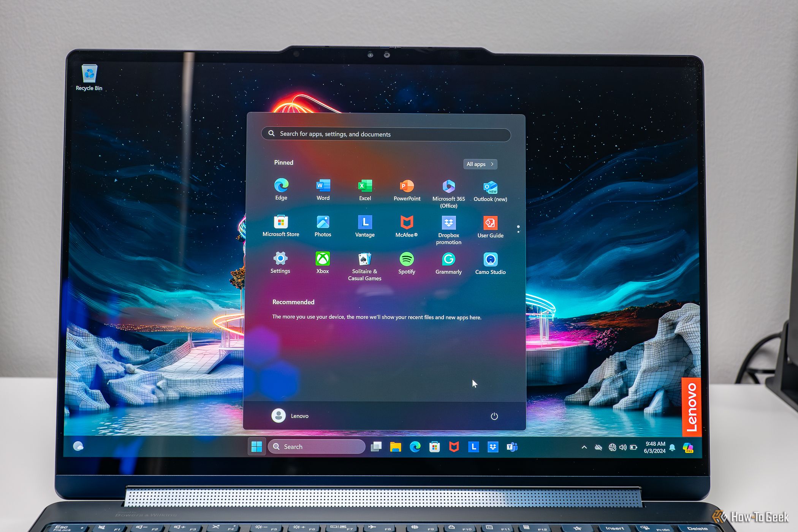Open Microsoft Excel
The width and height of the screenshot is (798, 532).
[364, 187]
